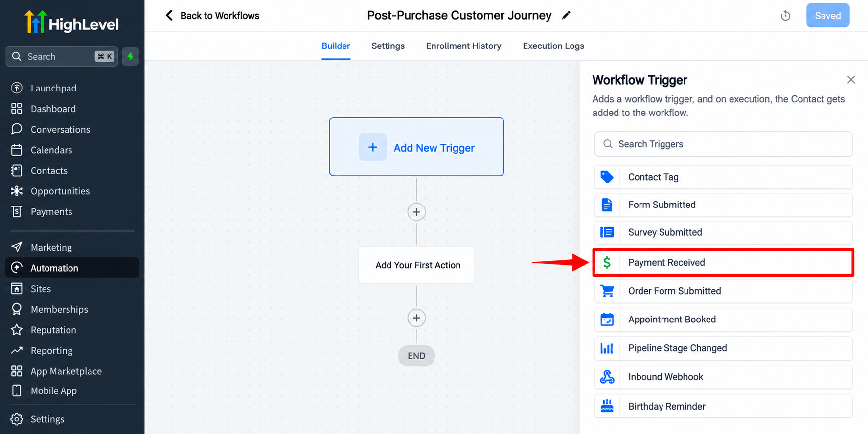Close the Workflow Trigger panel
Image resolution: width=868 pixels, height=434 pixels.
[851, 80]
